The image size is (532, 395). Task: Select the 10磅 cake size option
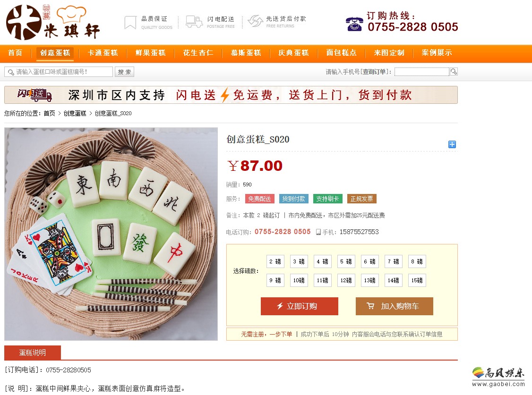(299, 280)
